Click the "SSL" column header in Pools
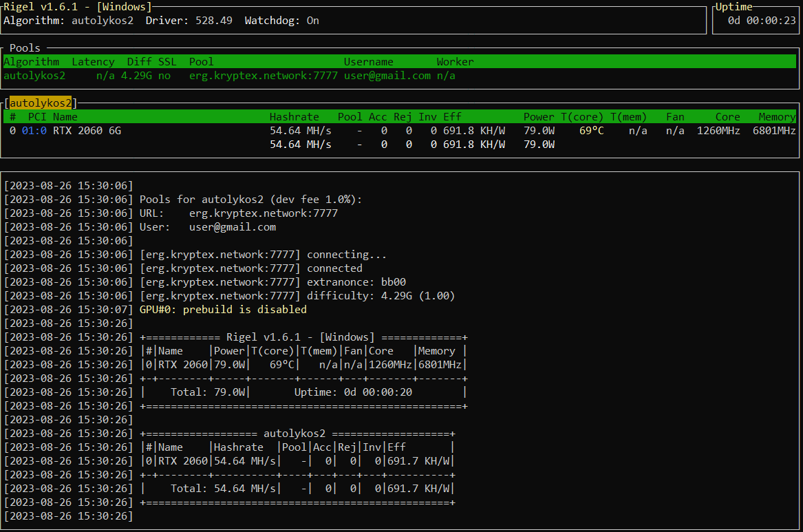803x532 pixels. tap(167, 62)
